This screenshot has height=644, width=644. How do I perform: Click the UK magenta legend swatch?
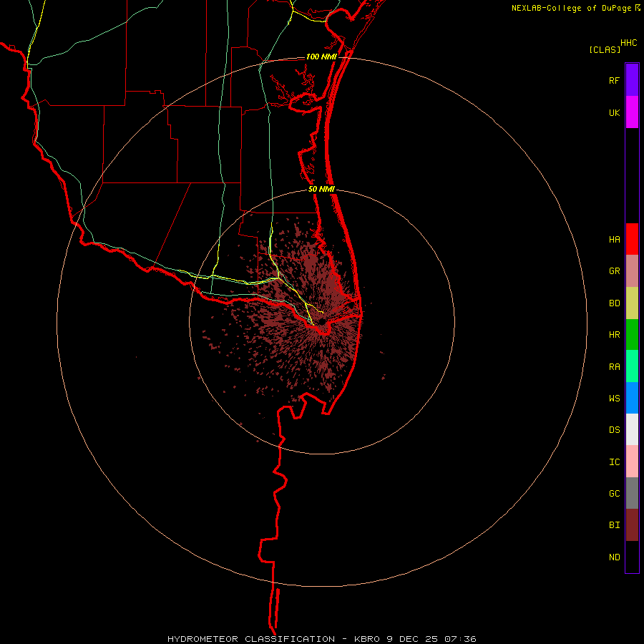pyautogui.click(x=632, y=112)
